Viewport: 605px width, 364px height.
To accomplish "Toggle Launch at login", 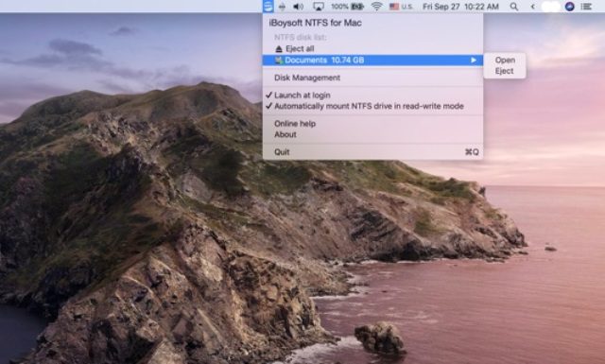I will 302,95.
